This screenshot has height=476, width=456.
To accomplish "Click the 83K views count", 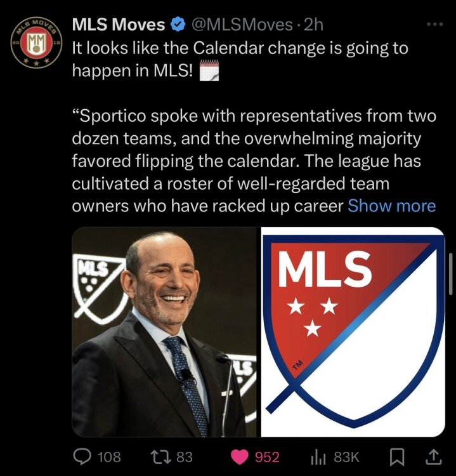I will (346, 457).
